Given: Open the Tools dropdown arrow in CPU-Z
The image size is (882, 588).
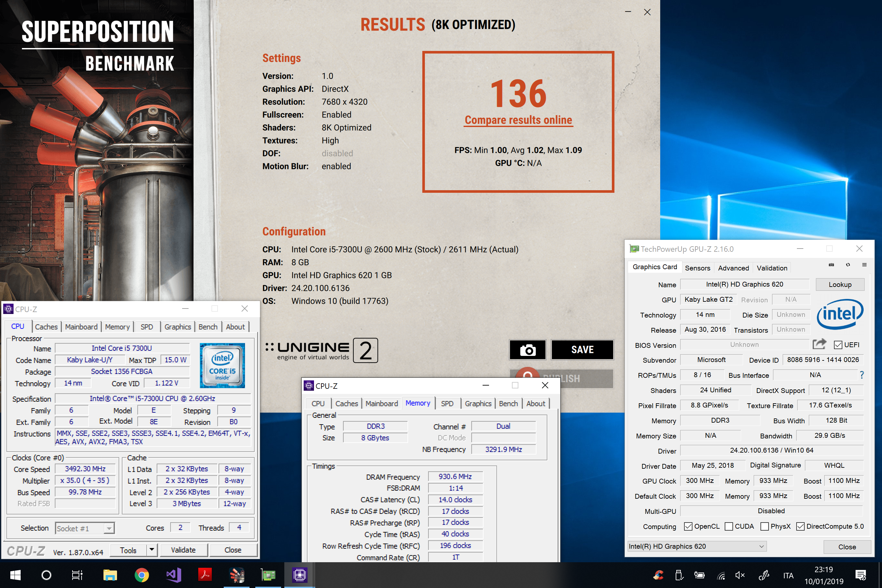Looking at the screenshot, I should (152, 550).
